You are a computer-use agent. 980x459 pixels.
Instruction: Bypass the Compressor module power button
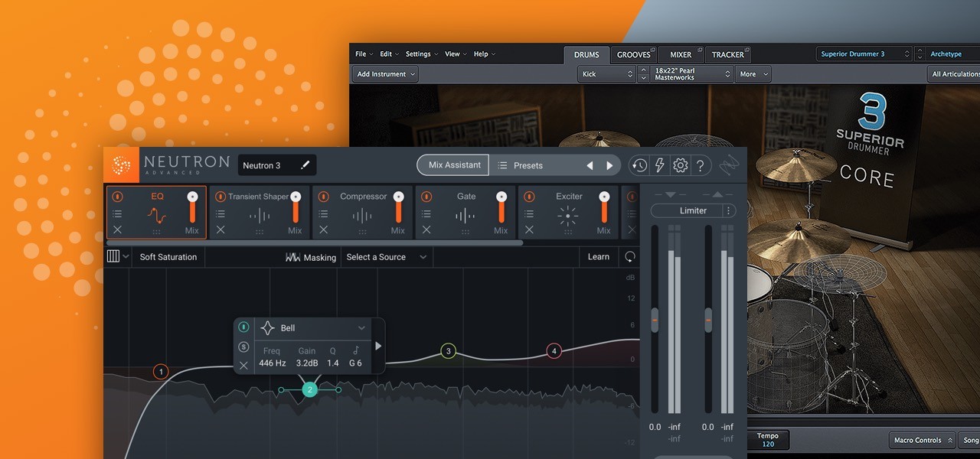pos(323,197)
